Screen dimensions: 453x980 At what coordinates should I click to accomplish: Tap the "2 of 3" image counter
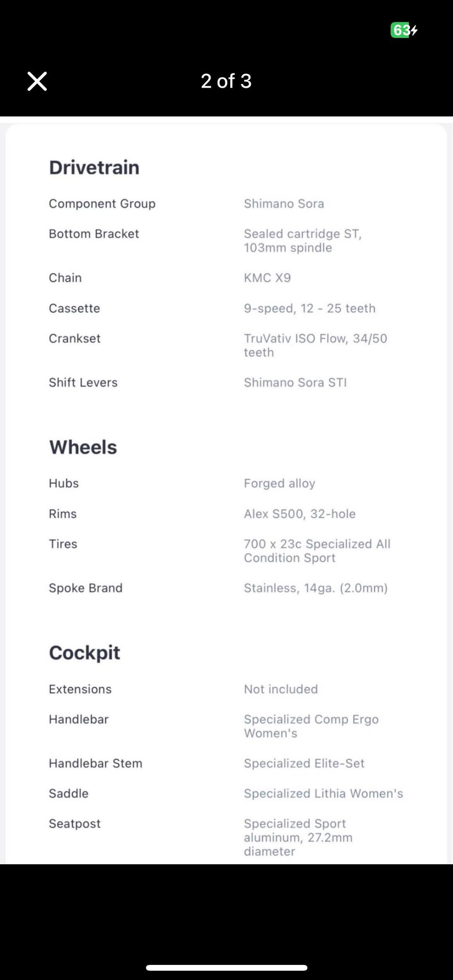click(x=226, y=81)
